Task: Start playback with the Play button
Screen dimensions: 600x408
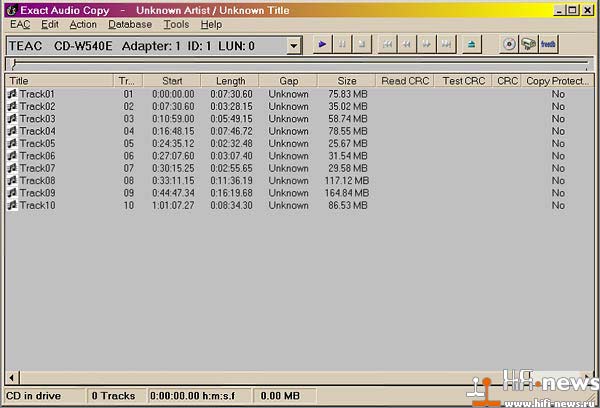Action: click(322, 45)
